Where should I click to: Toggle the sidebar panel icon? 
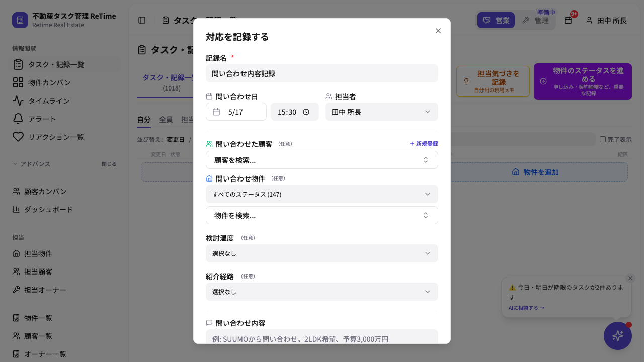click(x=142, y=20)
